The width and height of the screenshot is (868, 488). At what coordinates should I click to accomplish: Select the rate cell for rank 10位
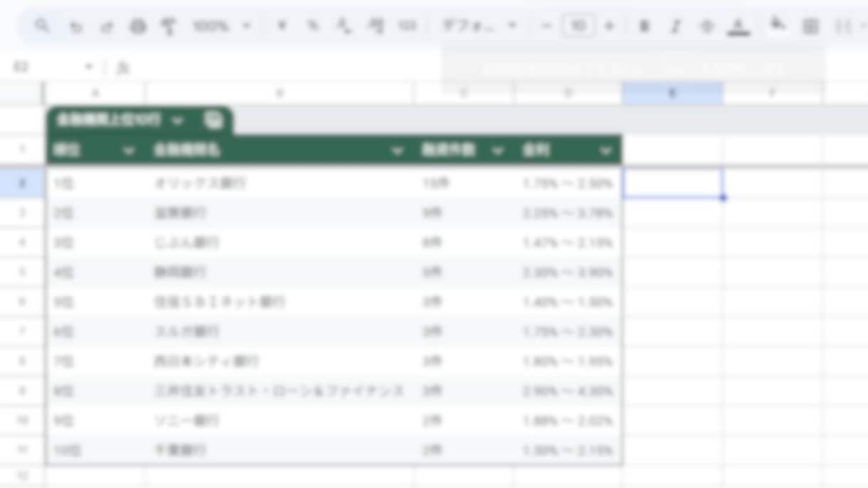click(x=568, y=450)
